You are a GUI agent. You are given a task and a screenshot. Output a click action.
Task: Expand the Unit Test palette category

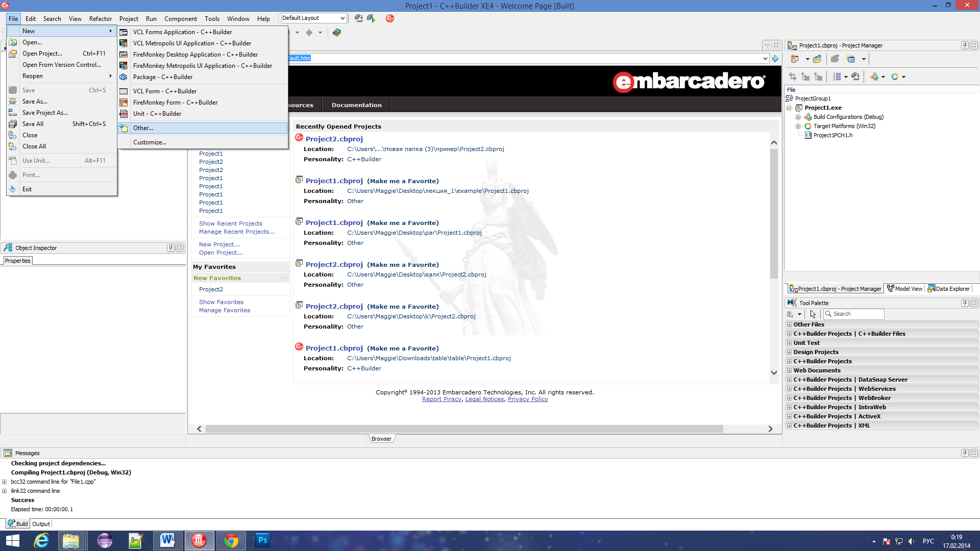[x=790, y=343]
